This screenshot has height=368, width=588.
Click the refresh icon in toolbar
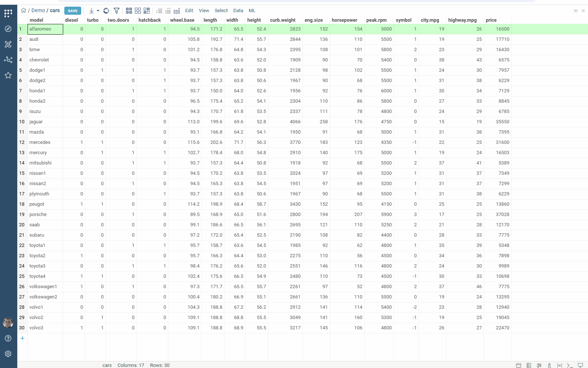[106, 11]
